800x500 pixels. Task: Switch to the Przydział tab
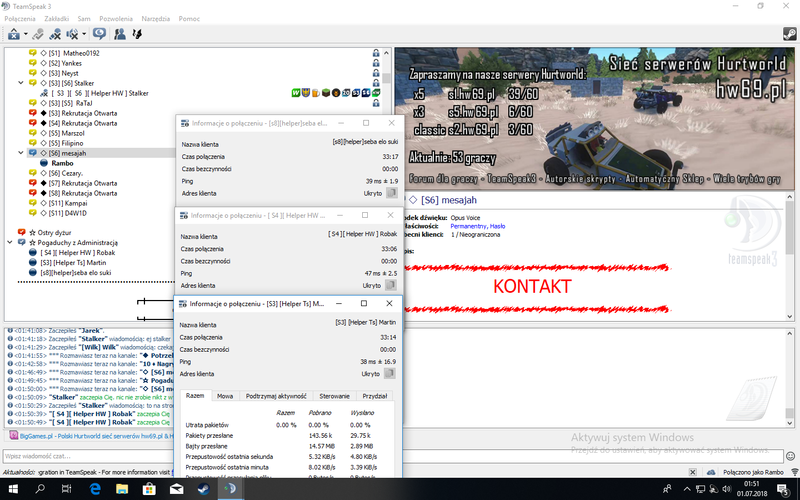[x=375, y=396]
